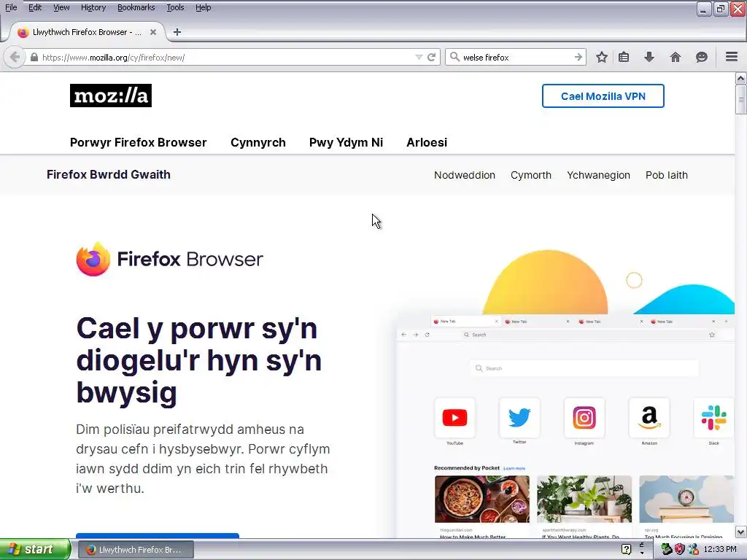This screenshot has height=560, width=747.
Task: Click the browser back arrow button
Action: click(15, 57)
